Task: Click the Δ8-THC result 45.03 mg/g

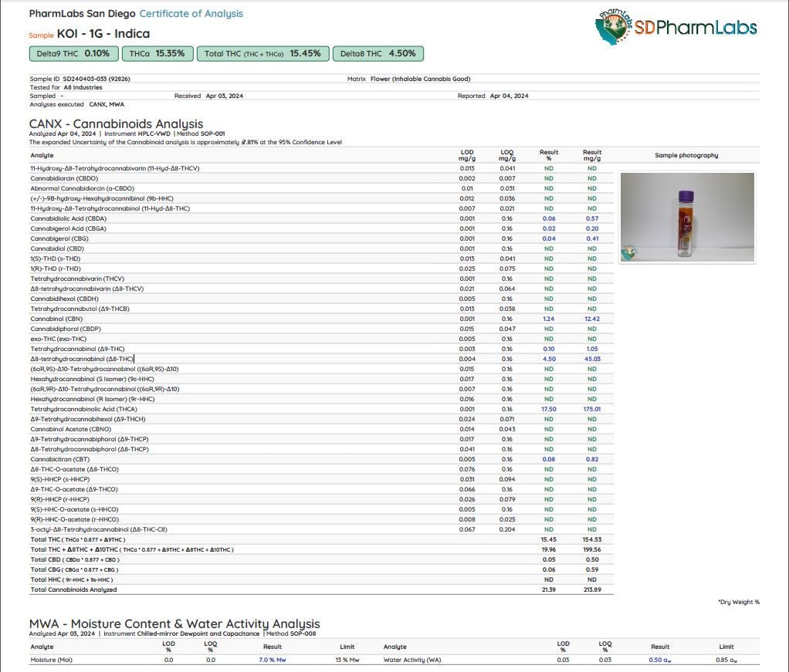Action: pos(592,359)
